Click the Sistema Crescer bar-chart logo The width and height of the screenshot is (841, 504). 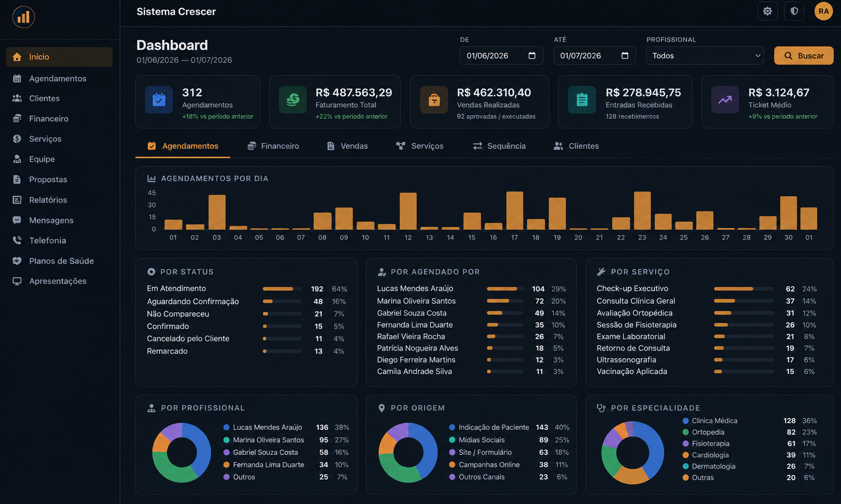point(23,17)
